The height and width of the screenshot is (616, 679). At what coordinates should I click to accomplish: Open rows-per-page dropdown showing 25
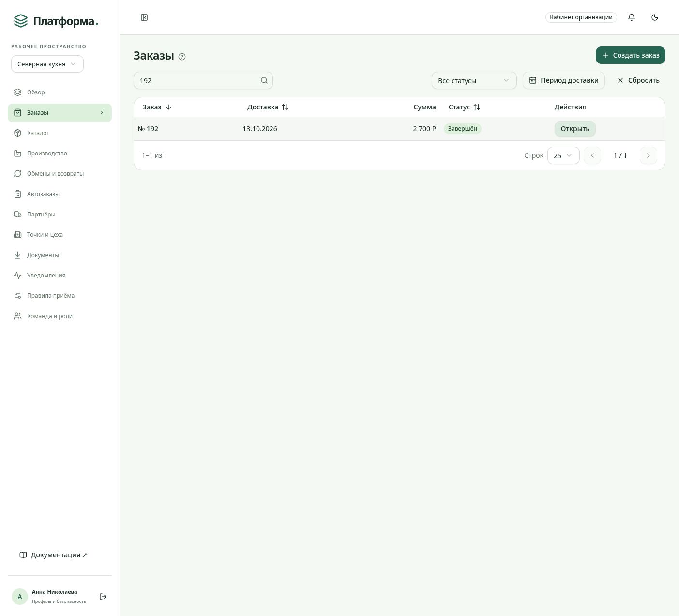pyautogui.click(x=563, y=155)
